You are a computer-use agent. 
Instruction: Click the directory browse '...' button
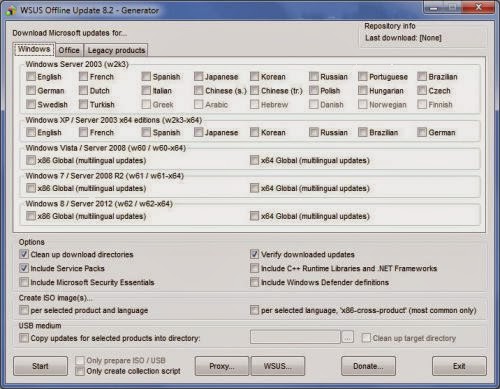347,337
